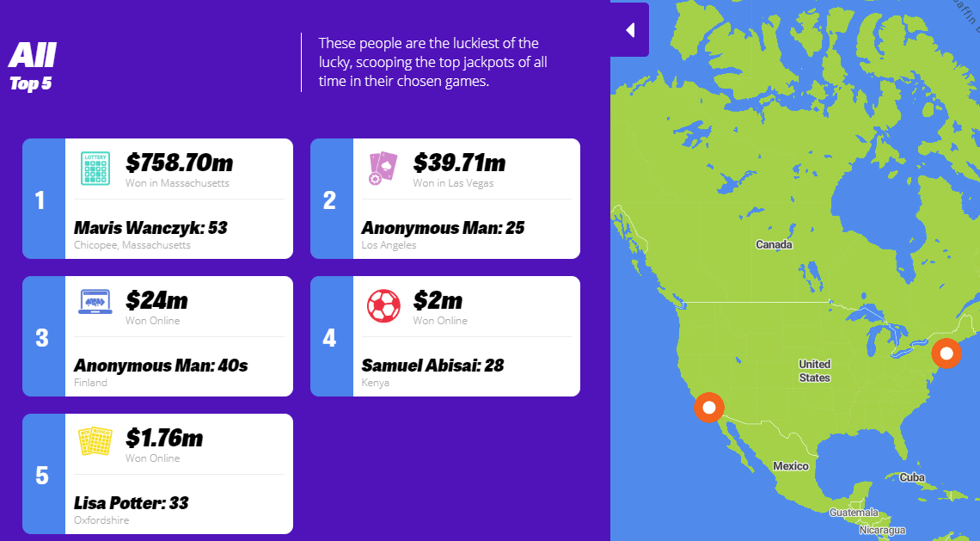Click the All Top 5 heading

[x=33, y=66]
